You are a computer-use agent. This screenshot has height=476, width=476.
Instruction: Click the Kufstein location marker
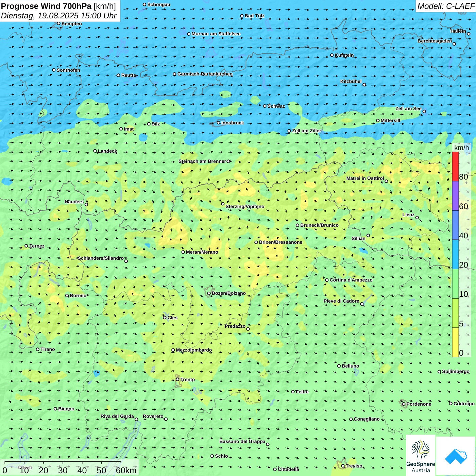coord(332,55)
